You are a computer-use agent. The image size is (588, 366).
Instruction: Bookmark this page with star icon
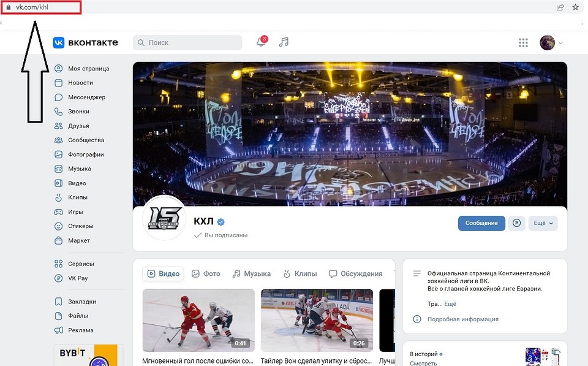pos(576,7)
